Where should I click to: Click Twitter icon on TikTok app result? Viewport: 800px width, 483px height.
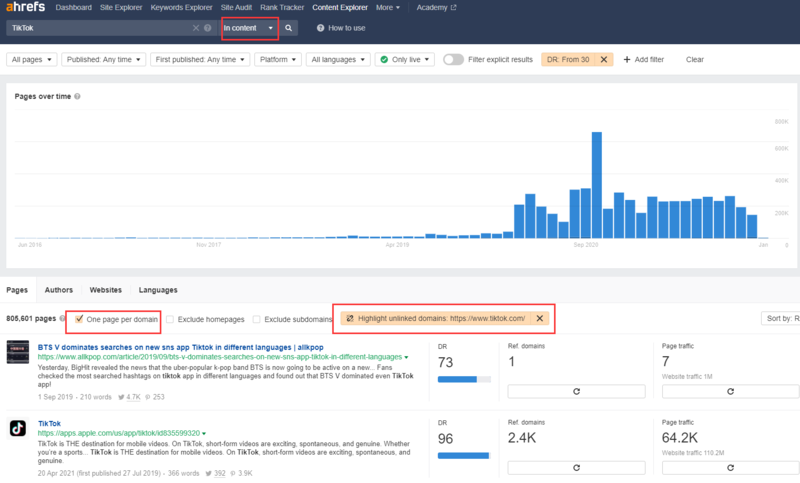tap(208, 473)
